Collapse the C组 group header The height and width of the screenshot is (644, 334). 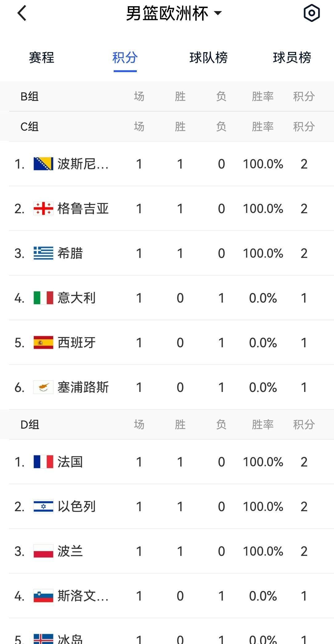[x=30, y=127]
